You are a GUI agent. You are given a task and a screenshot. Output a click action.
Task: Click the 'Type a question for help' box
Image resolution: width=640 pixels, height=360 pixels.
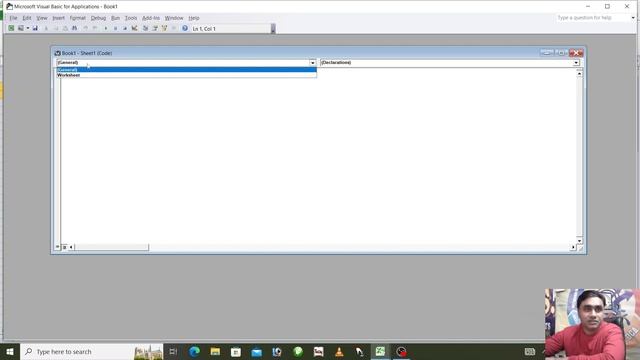[x=593, y=18]
